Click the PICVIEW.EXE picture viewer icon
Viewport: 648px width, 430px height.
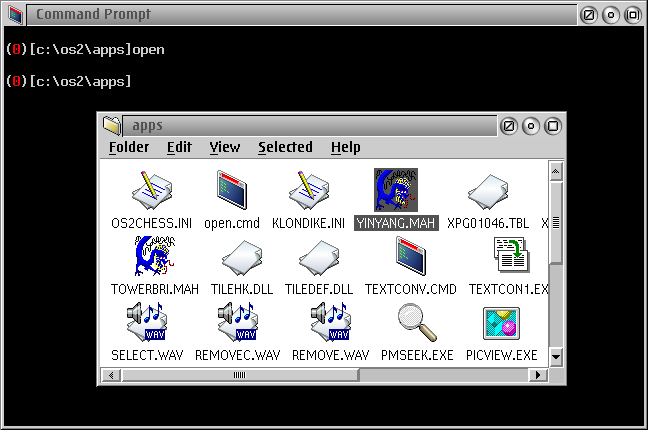501,323
